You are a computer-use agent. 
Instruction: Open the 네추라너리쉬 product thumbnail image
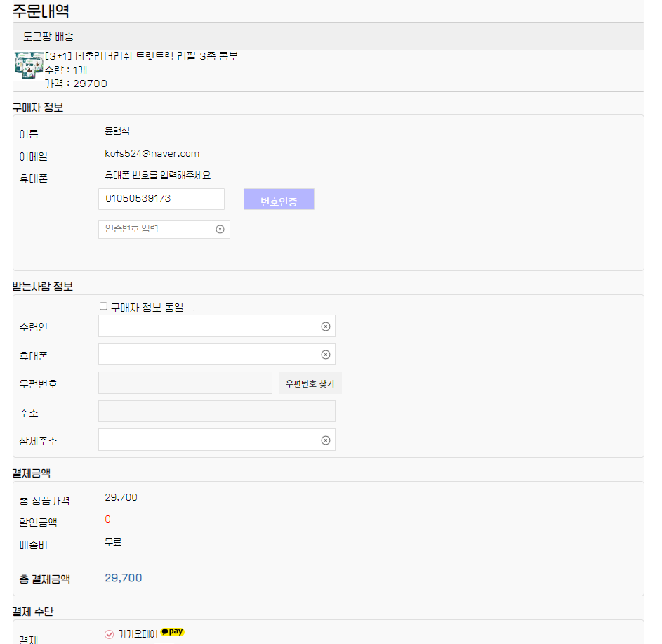point(29,65)
